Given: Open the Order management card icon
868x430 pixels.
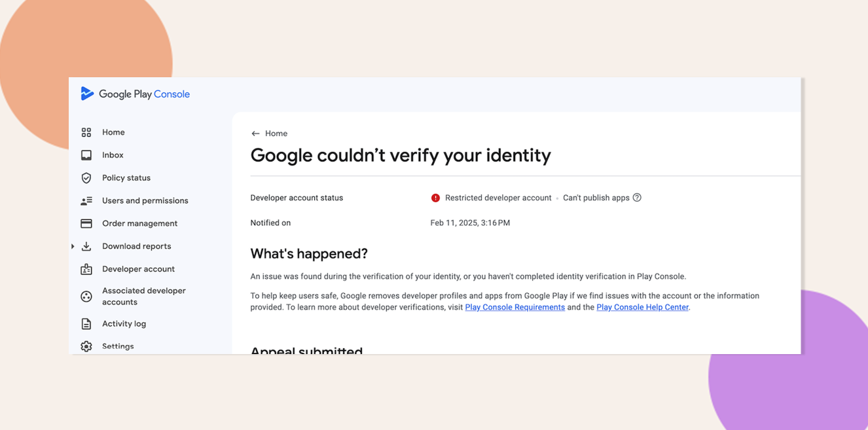Looking at the screenshot, I should [x=86, y=223].
